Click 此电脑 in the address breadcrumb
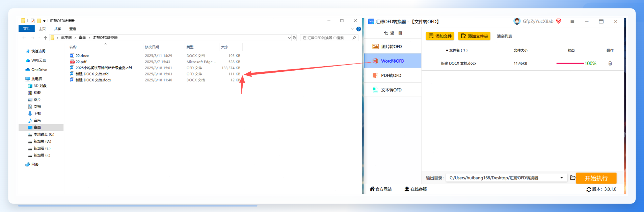The width and height of the screenshot is (644, 212). click(66, 38)
